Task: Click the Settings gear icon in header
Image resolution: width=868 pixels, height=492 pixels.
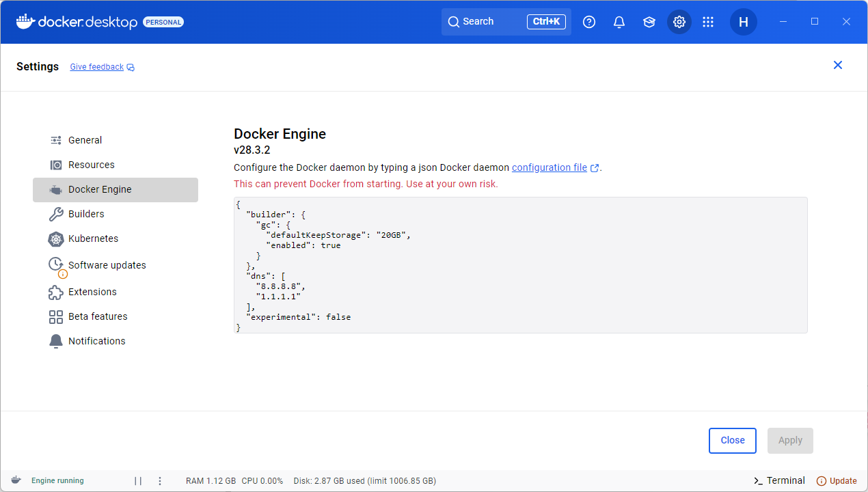Action: click(679, 22)
